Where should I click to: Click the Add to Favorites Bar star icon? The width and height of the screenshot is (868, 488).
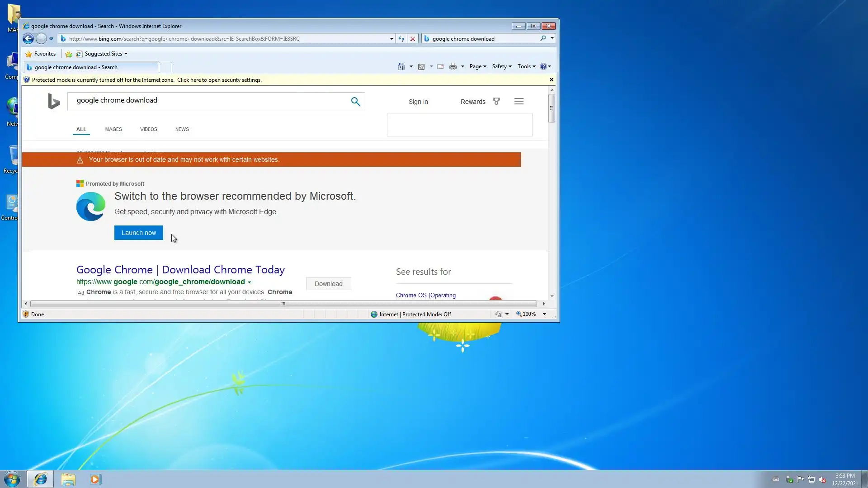click(69, 54)
